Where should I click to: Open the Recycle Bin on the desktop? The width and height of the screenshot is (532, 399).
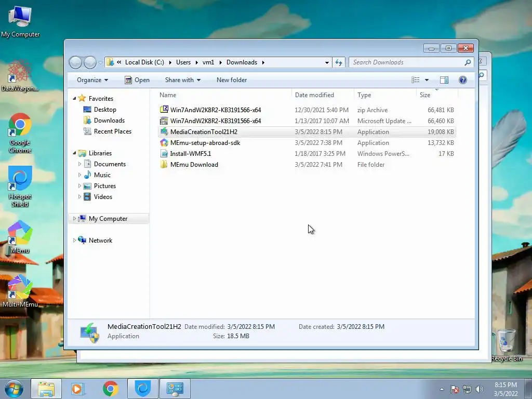(x=507, y=345)
